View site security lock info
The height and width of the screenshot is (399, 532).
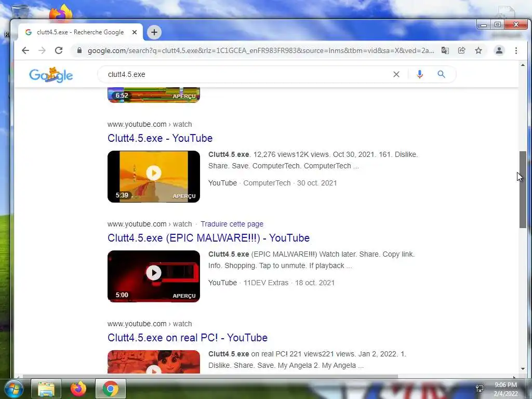pyautogui.click(x=79, y=50)
